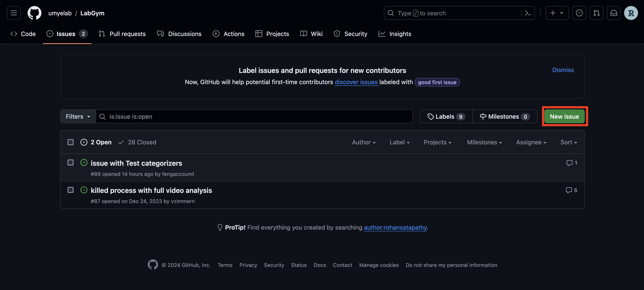
Task: Open the footer Security link
Action: tap(274, 265)
